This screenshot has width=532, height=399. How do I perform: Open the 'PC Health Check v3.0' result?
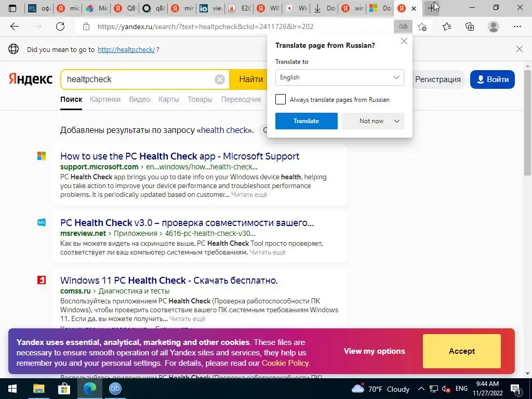[187, 223]
